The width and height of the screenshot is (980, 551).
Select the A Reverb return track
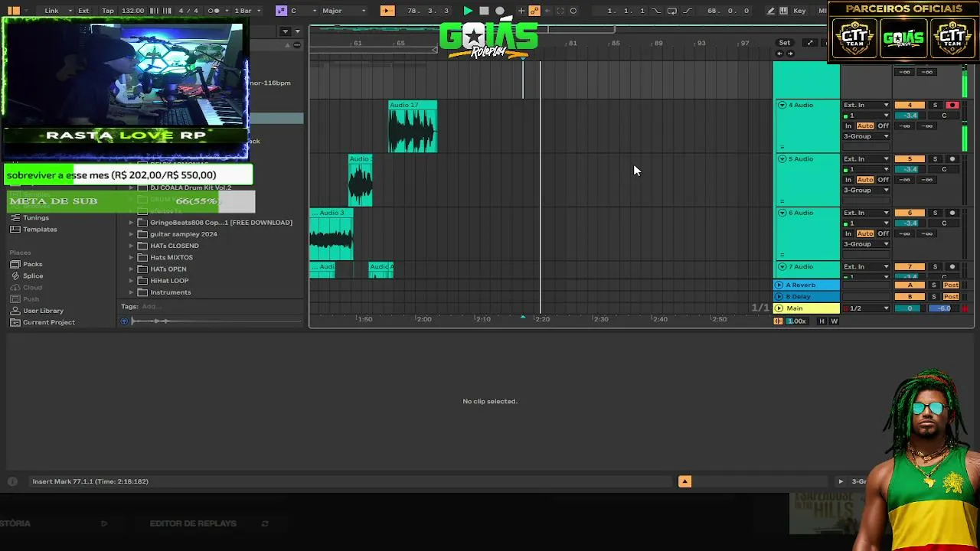pos(807,285)
